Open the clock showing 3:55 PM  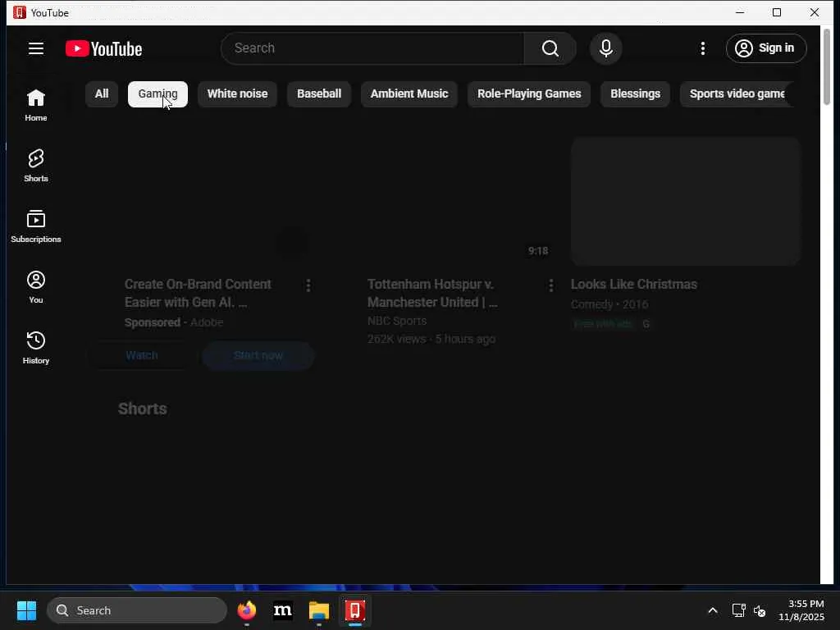[x=801, y=610]
